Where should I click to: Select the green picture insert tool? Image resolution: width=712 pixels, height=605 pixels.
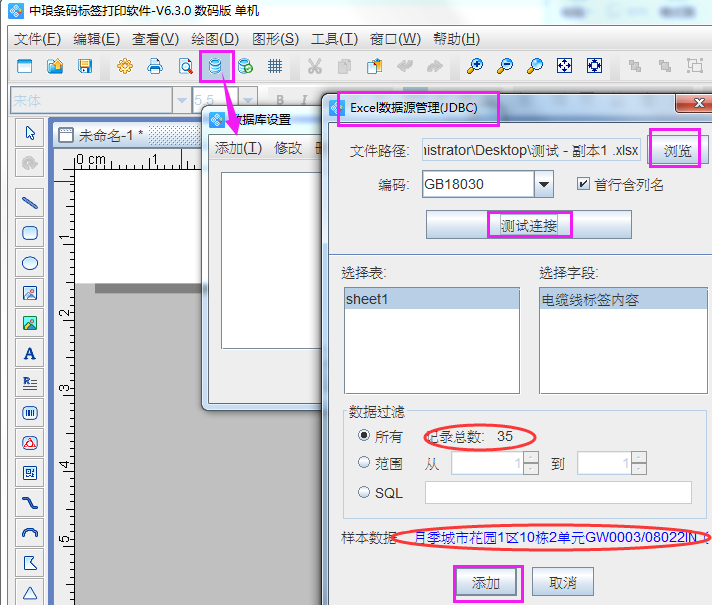click(30, 323)
